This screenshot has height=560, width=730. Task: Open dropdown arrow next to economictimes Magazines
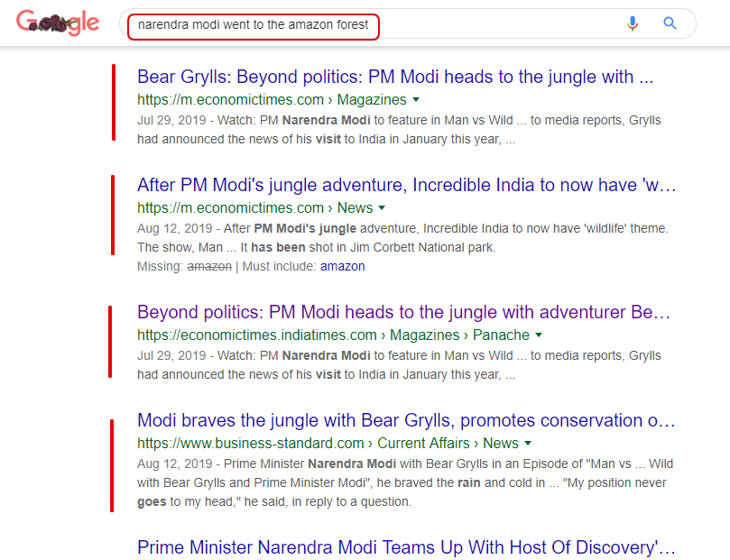(x=416, y=99)
